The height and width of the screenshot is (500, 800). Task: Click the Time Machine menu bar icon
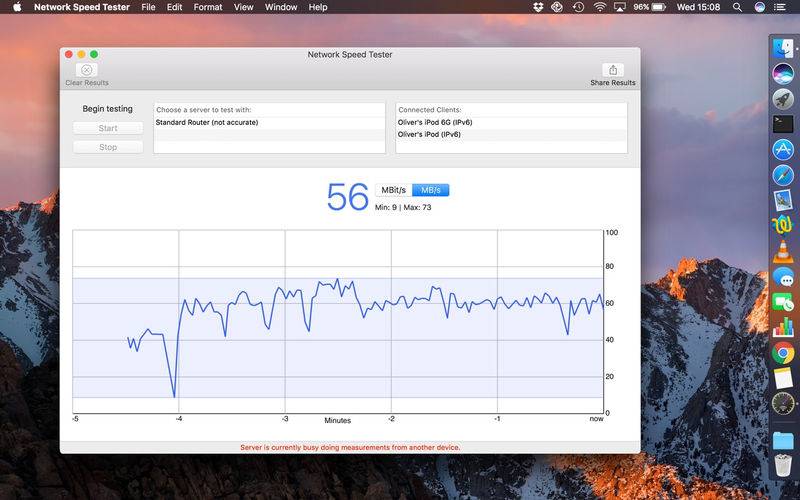pos(578,7)
